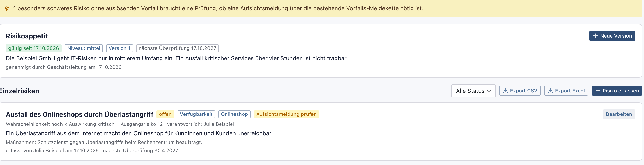644x165 pixels.
Task: Click the nächste Überprüfung 17.10.2027 badge
Action: 177,48
